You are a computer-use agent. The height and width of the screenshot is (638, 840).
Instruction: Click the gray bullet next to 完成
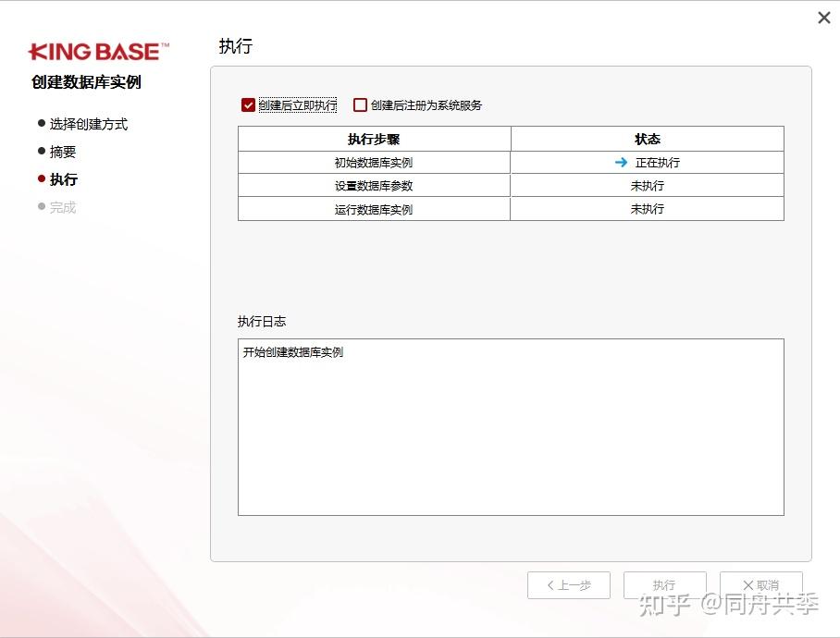(42, 207)
